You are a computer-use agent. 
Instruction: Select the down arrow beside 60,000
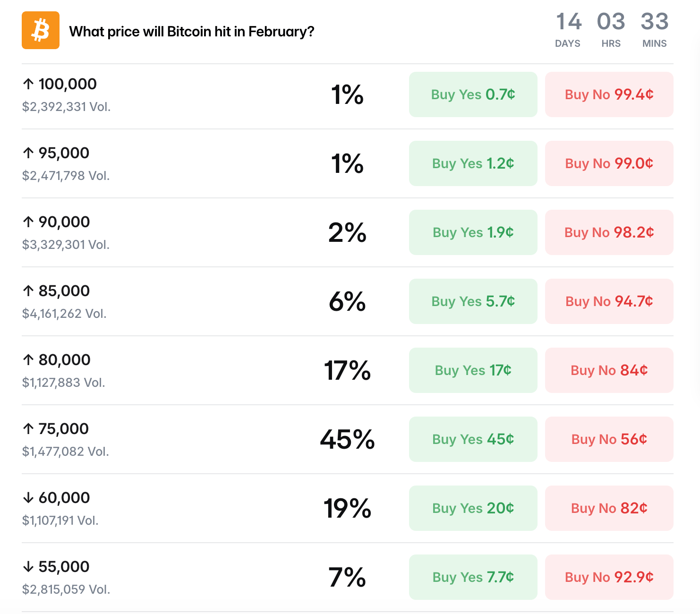[29, 497]
